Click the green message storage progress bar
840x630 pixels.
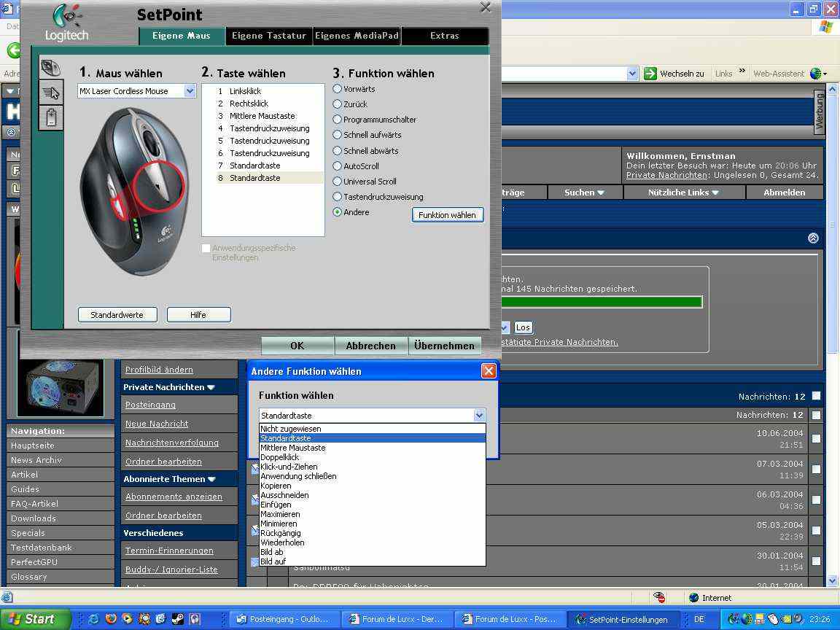(x=601, y=302)
